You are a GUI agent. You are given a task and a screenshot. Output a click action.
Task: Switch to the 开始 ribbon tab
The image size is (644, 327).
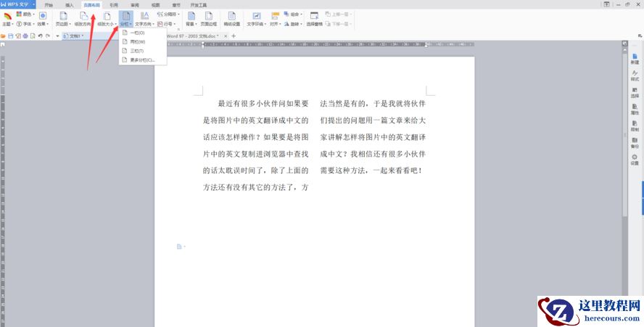point(49,5)
